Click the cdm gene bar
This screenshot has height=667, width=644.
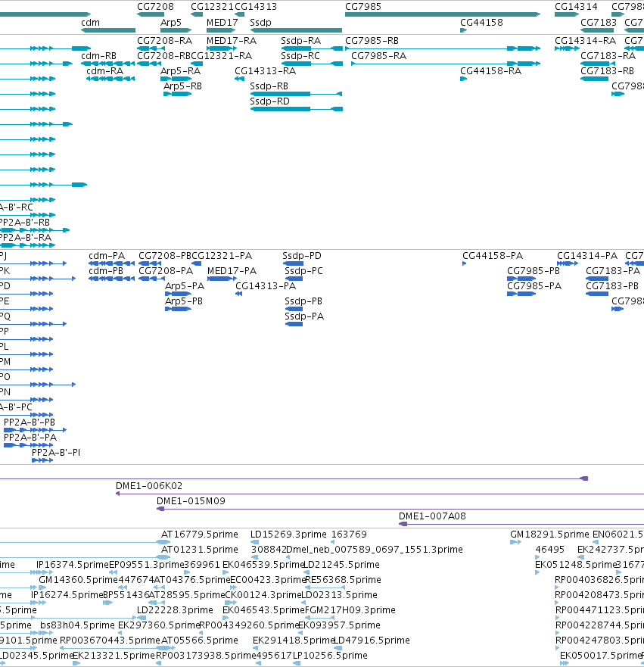(108, 30)
